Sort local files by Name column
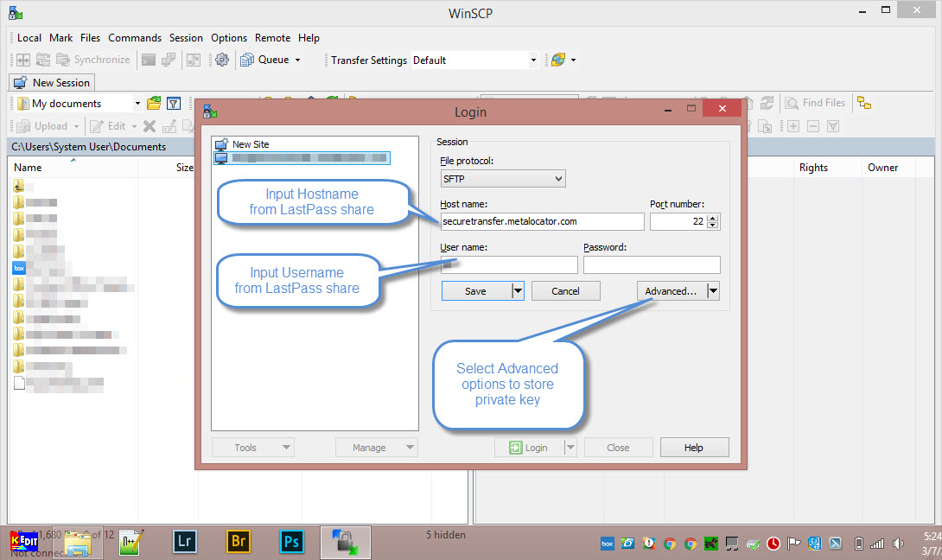This screenshot has width=942, height=560. (29, 168)
